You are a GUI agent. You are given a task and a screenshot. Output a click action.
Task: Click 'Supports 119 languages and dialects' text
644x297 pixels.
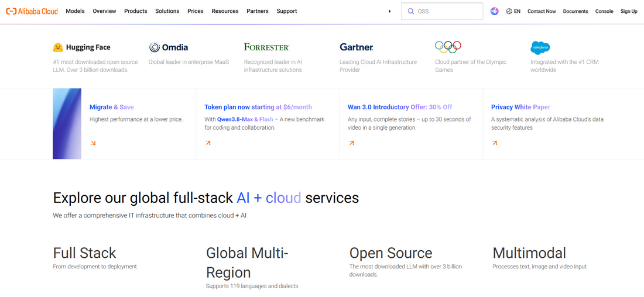click(x=252, y=286)
